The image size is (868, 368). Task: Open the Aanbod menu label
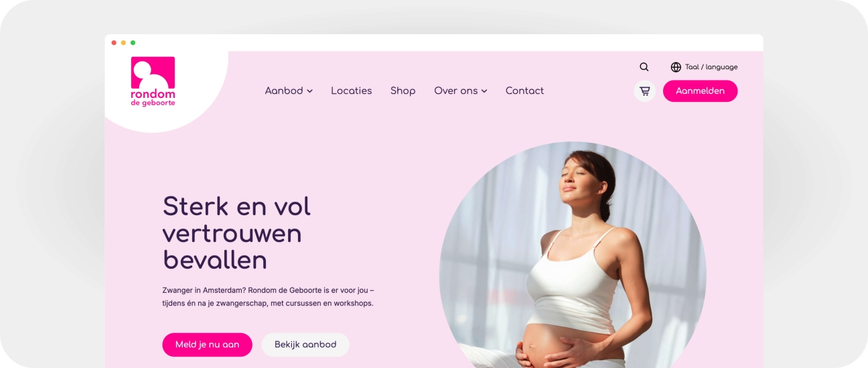[x=284, y=90]
